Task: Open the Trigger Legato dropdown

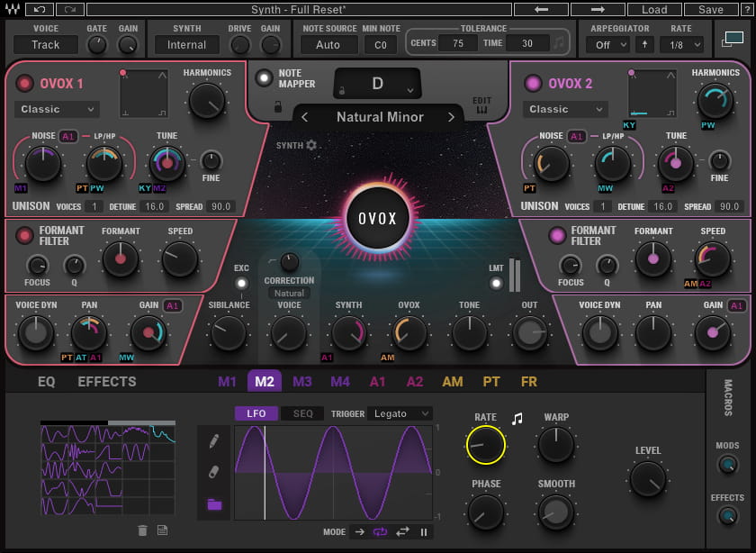Action: pos(399,413)
